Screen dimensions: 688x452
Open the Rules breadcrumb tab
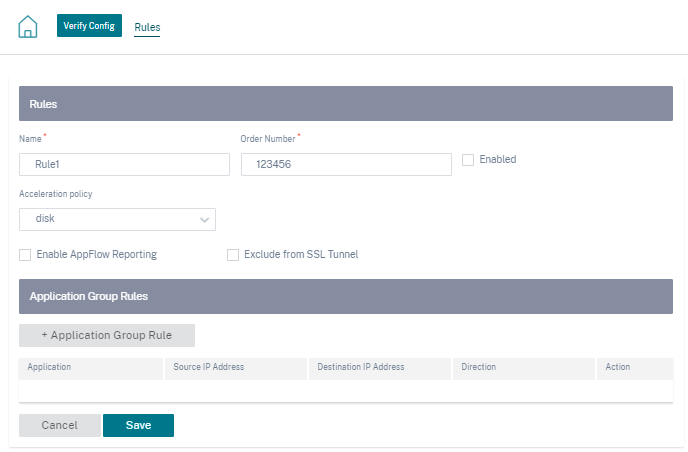coord(147,27)
